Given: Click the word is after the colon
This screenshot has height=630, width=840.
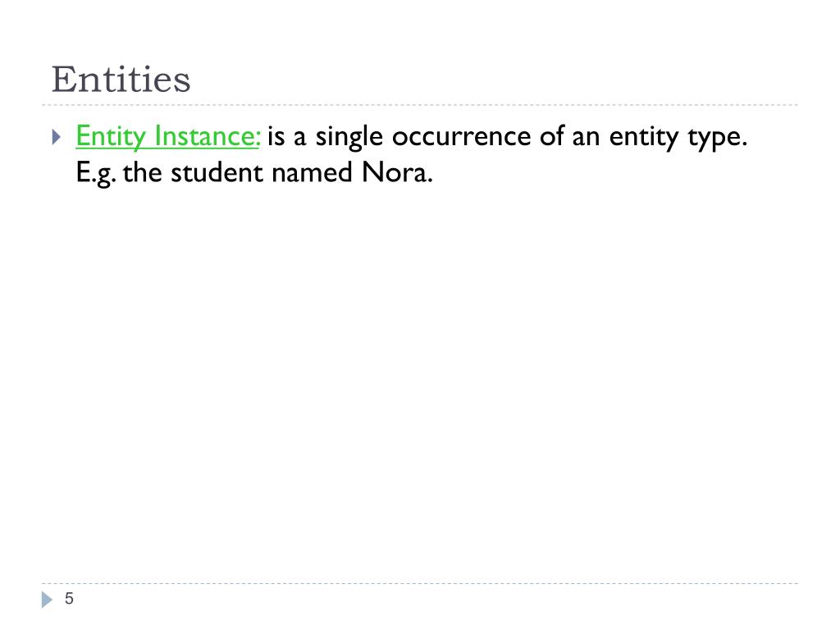Looking at the screenshot, I should (276, 137).
